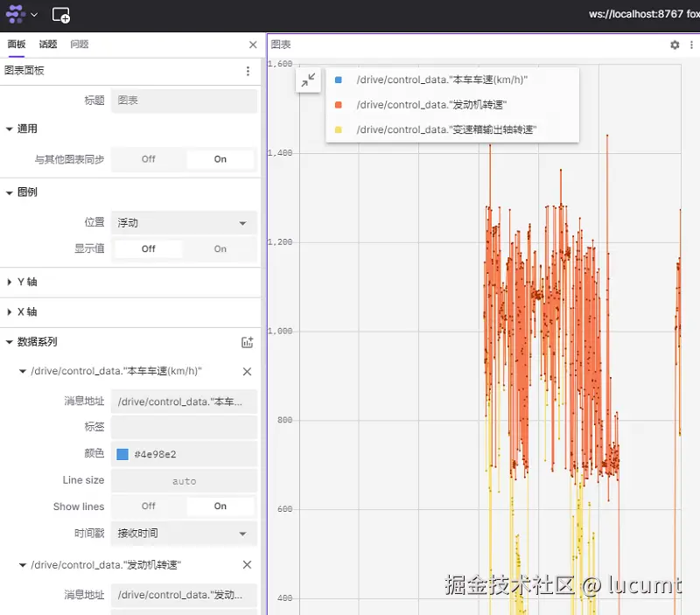Viewport: 700px width, 615px height.
Task: Switch to the 问题 tab
Action: click(80, 44)
